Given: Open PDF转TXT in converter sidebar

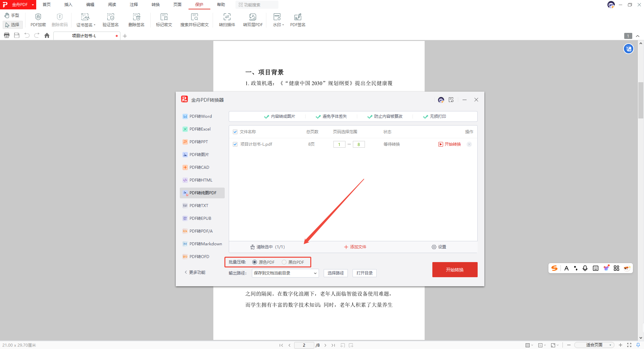Looking at the screenshot, I should 202,206.
